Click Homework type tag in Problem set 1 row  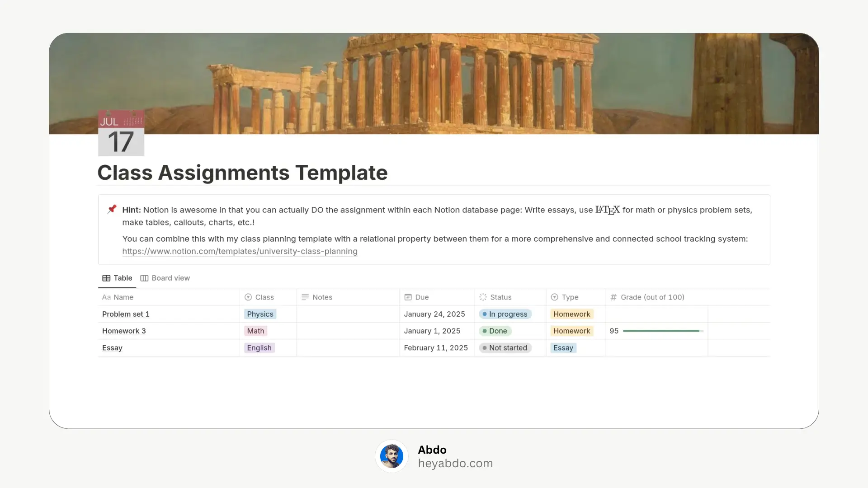571,314
